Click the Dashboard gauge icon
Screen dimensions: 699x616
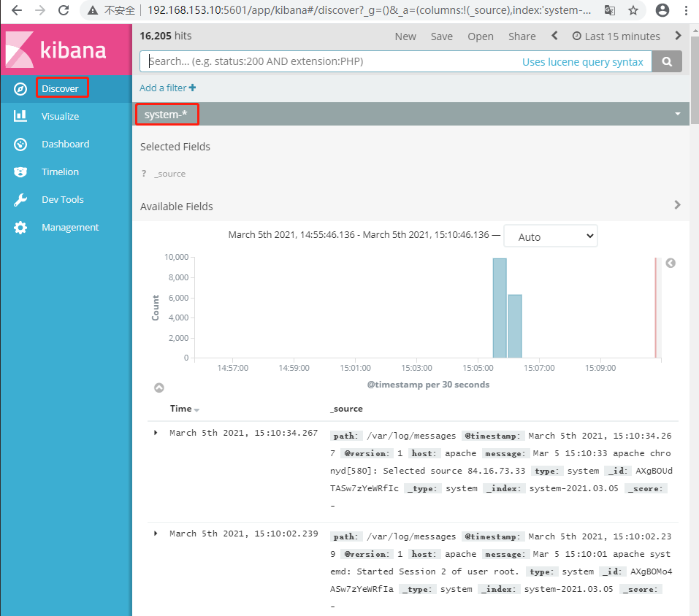20,145
